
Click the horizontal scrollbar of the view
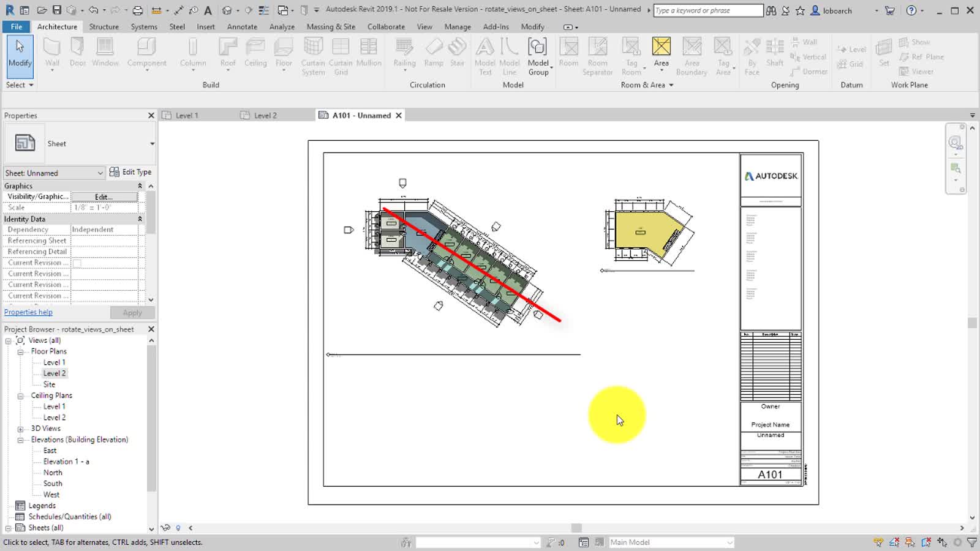coord(576,528)
